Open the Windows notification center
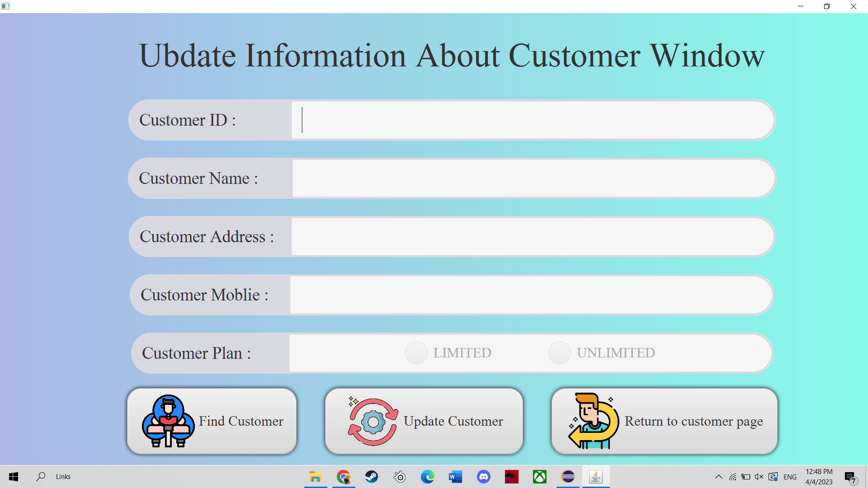 click(850, 477)
